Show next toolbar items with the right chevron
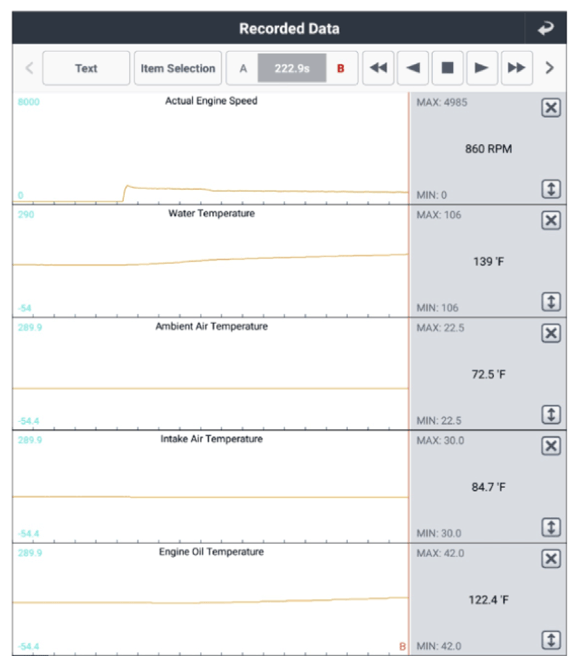This screenshot has height=665, width=577. [549, 68]
